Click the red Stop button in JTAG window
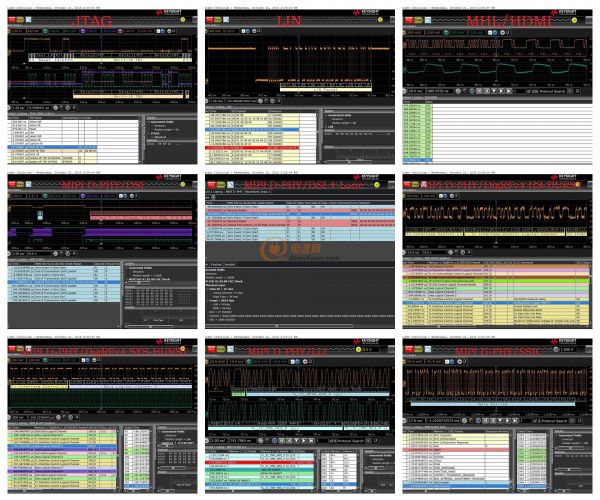 pyautogui.click(x=12, y=20)
